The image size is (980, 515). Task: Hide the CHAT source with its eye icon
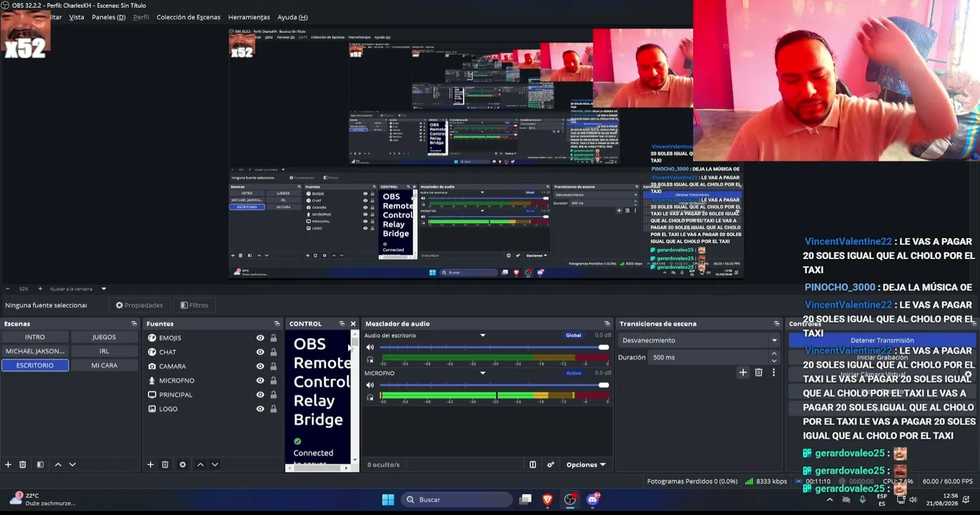tap(260, 353)
